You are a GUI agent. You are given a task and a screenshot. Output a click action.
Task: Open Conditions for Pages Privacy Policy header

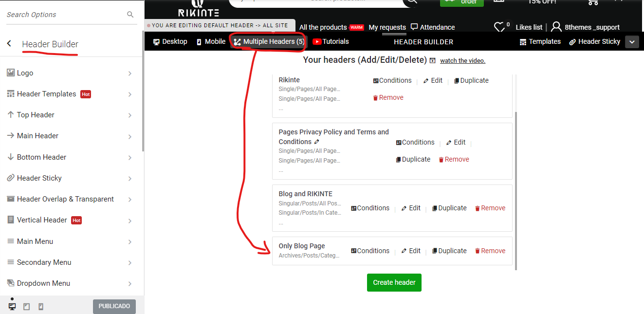[415, 142]
